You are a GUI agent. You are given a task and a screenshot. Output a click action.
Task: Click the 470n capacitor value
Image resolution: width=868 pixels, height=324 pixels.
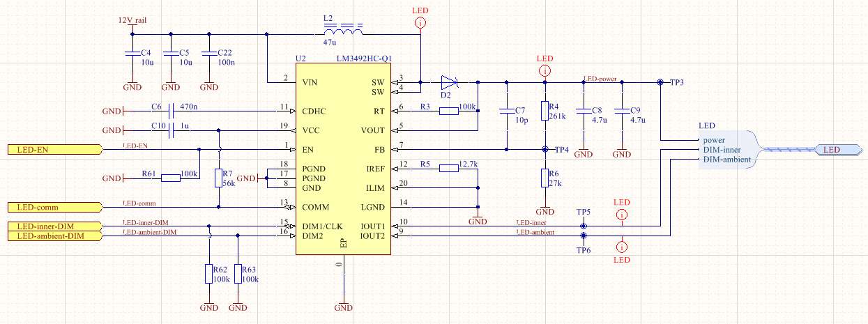(x=188, y=107)
